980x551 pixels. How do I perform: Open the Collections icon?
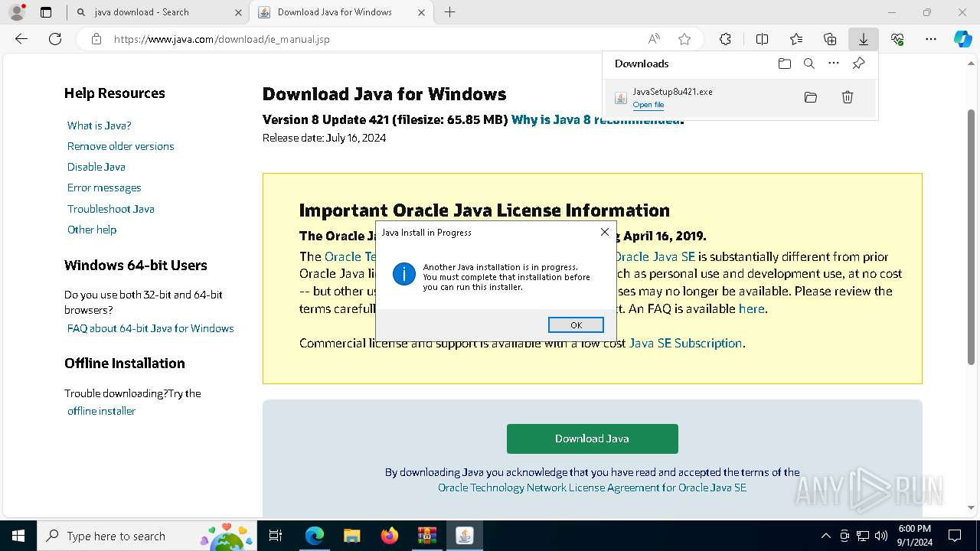coord(830,39)
